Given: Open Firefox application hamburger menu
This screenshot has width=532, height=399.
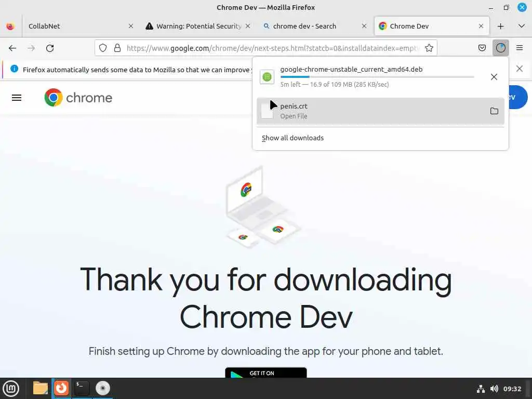Looking at the screenshot, I should point(519,48).
